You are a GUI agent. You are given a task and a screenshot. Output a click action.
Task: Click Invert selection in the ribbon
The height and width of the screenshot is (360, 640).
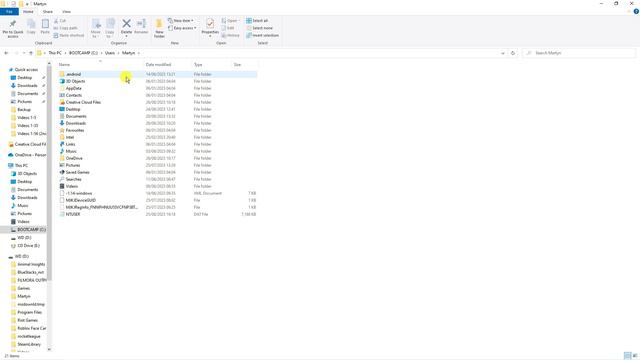(x=262, y=36)
